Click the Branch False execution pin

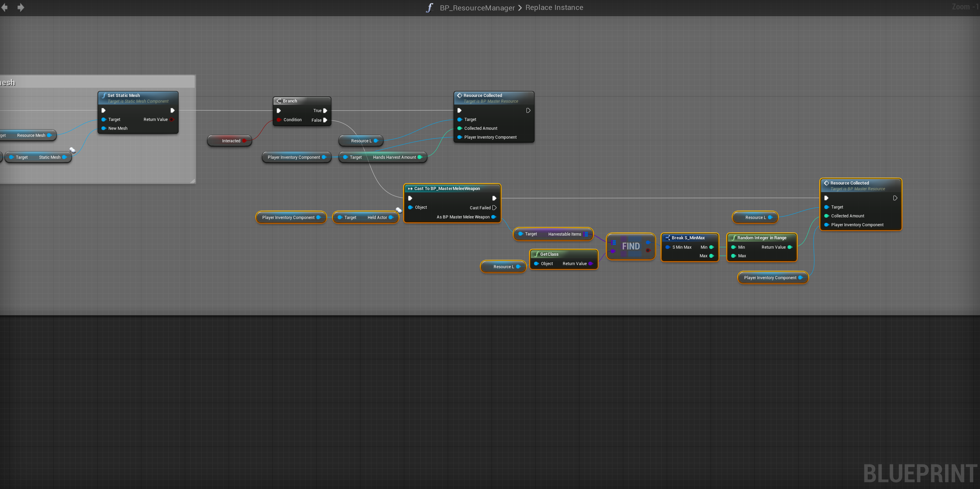325,120
